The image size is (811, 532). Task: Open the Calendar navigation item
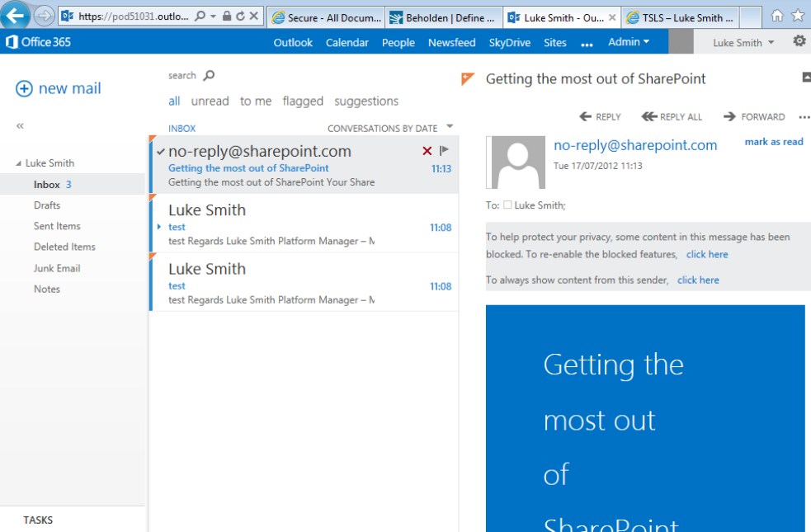tap(347, 43)
